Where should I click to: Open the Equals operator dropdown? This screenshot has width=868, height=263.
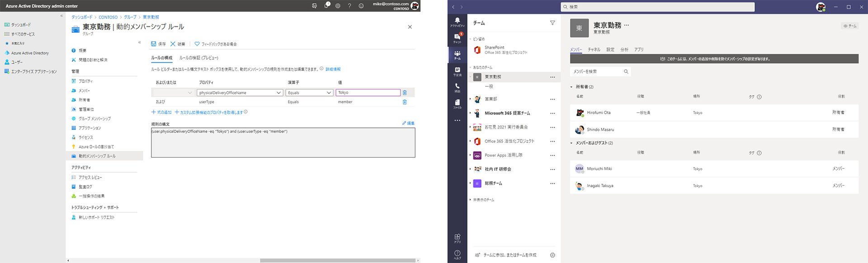pyautogui.click(x=310, y=93)
